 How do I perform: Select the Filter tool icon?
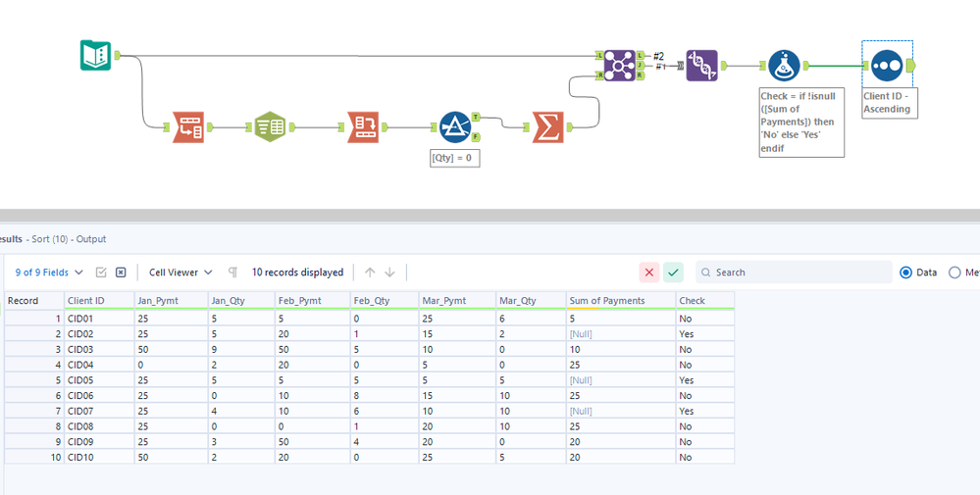(455, 127)
